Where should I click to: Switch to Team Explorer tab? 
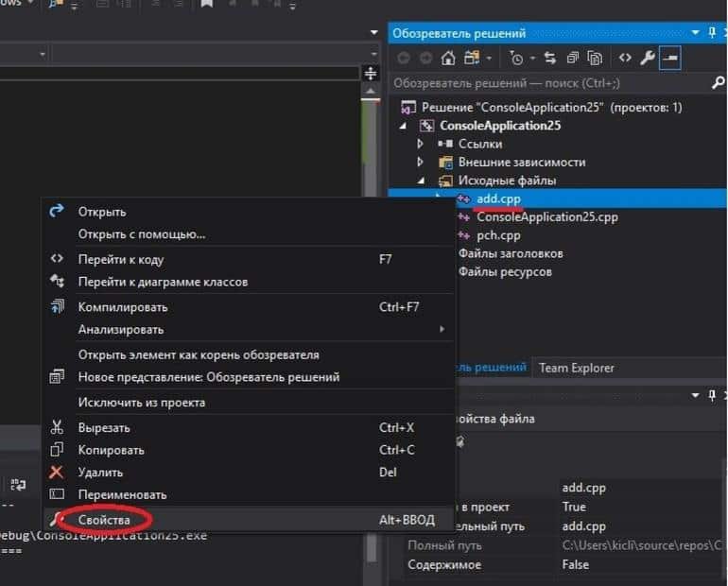[x=576, y=368]
